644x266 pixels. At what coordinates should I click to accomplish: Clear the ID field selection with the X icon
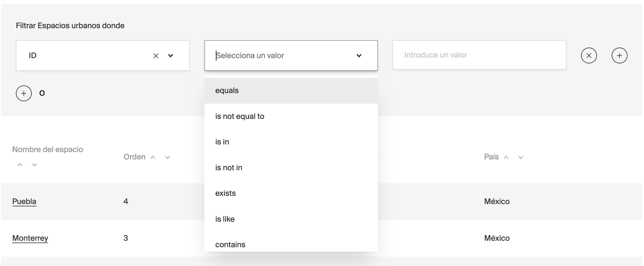tap(156, 55)
